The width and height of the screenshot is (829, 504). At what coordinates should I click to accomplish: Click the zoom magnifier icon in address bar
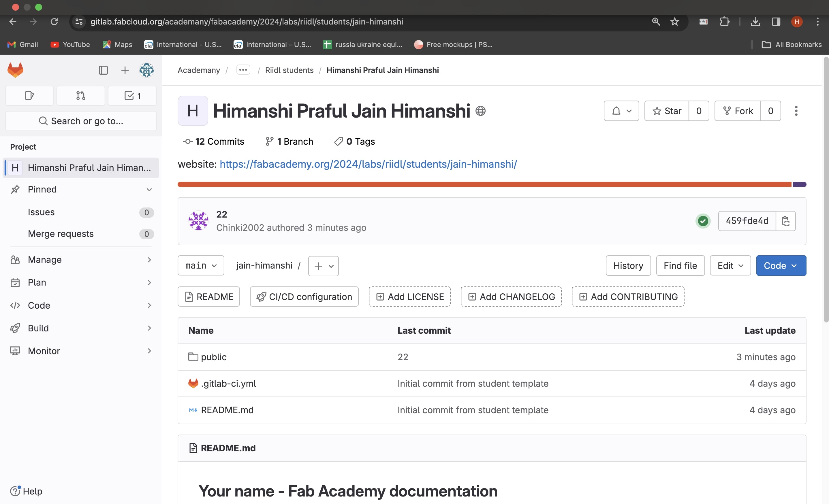point(656,22)
